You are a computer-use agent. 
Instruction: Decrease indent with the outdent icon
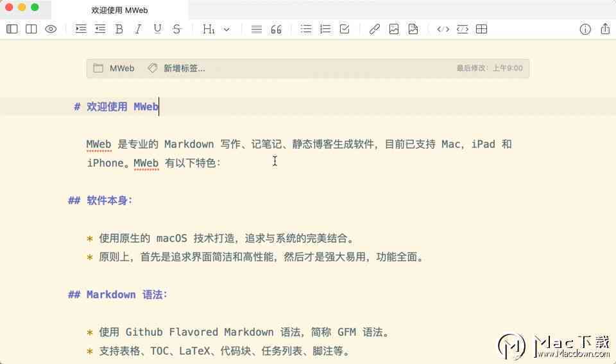(x=101, y=29)
